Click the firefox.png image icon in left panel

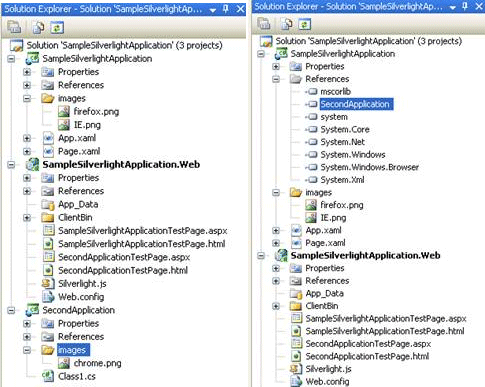pos(64,112)
